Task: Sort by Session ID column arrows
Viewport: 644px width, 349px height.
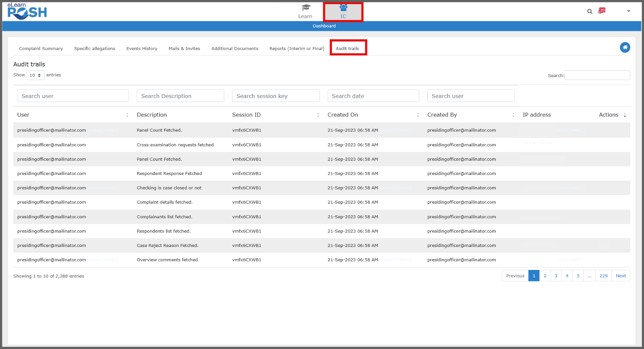Action: point(318,115)
